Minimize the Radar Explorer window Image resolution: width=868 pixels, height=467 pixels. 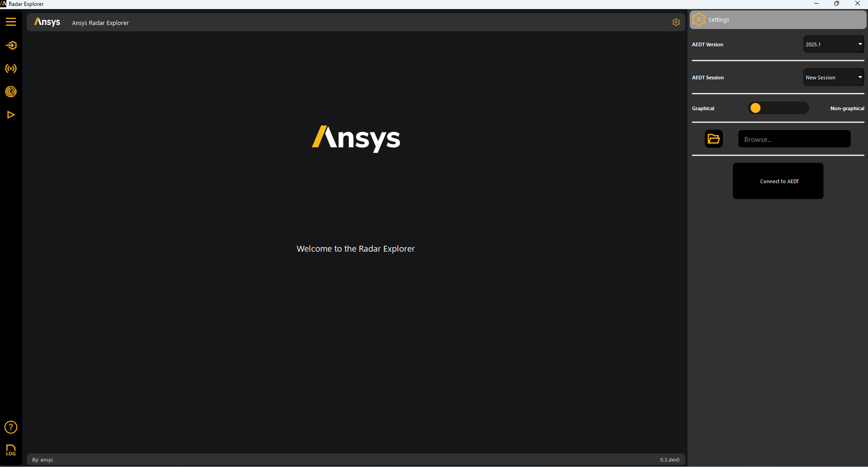[816, 4]
